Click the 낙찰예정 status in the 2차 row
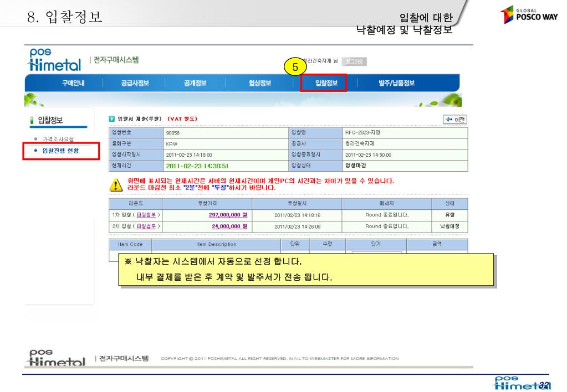567x392 pixels. coord(450,226)
